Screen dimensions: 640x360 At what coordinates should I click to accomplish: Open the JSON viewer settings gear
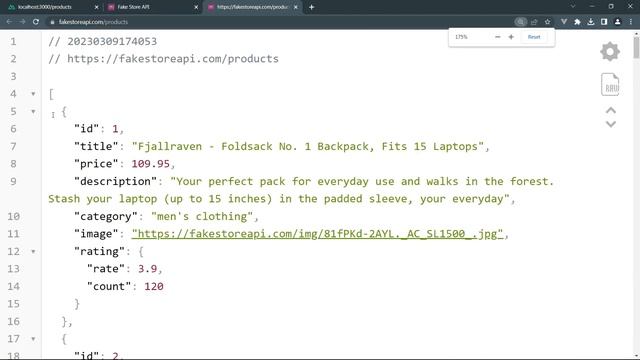610,51
